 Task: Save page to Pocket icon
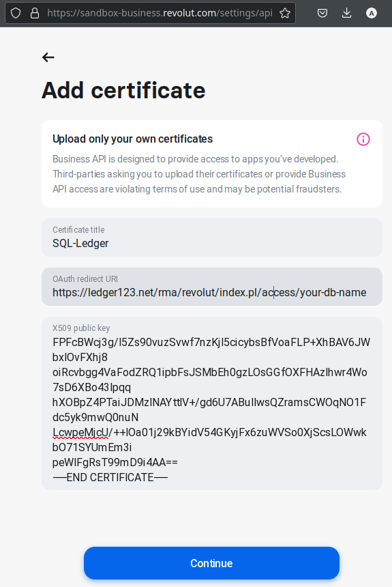click(x=322, y=13)
